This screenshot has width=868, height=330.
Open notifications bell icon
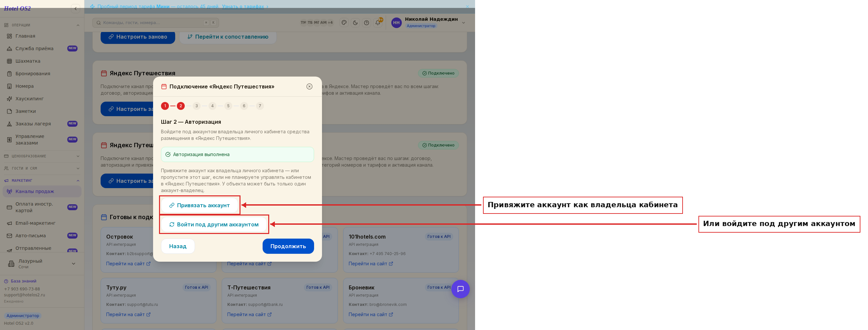click(x=378, y=22)
